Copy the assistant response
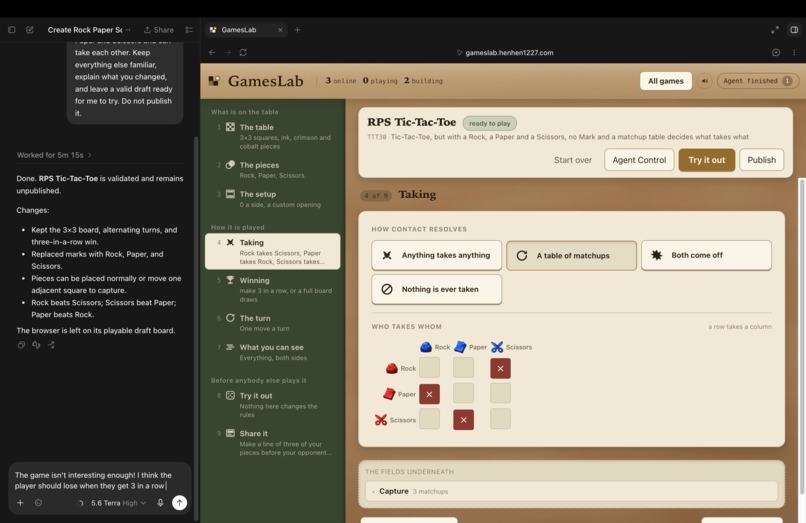Viewport: 806px width, 523px height. (21, 345)
